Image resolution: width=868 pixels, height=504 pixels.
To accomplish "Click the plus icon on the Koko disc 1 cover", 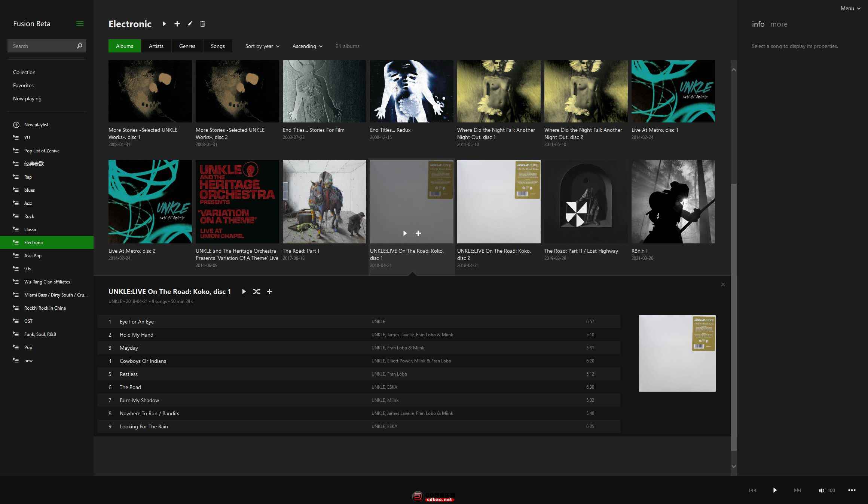I will (x=418, y=233).
